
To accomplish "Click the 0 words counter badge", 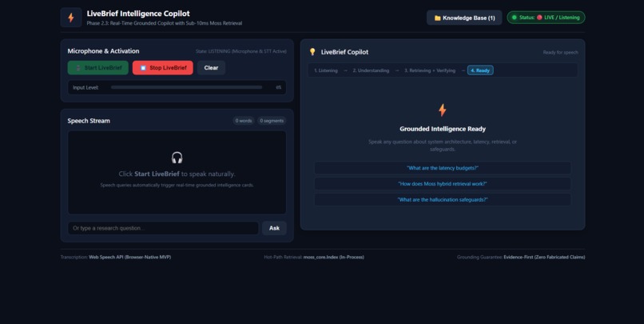I will coord(244,121).
